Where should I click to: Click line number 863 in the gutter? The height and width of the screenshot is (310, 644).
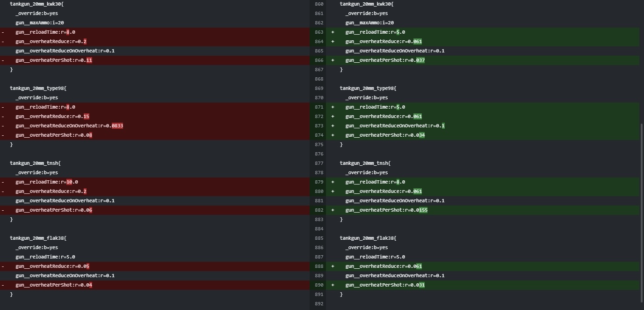click(x=319, y=32)
